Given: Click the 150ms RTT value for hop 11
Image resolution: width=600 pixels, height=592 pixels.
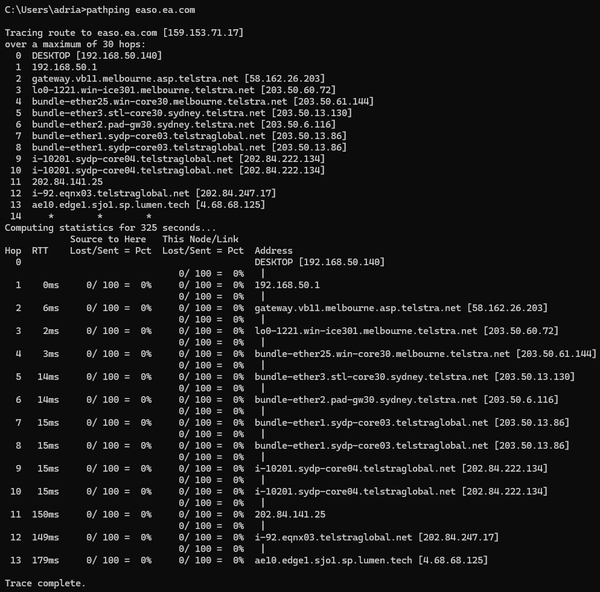Looking at the screenshot, I should (x=44, y=514).
